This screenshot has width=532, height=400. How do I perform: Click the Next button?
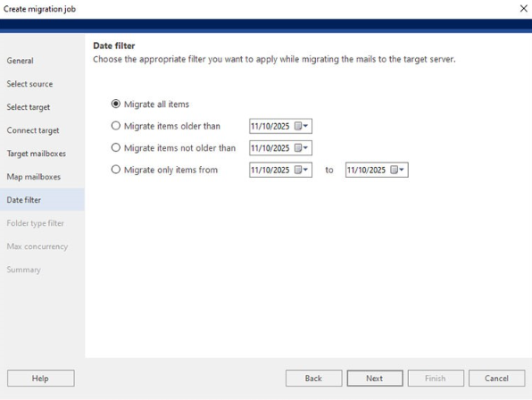click(375, 378)
